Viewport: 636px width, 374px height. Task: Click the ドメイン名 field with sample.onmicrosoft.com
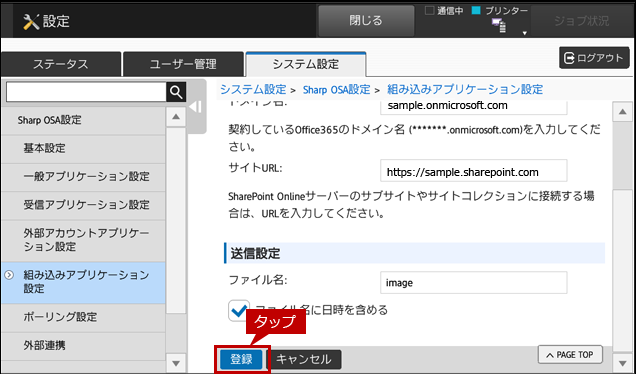(x=473, y=106)
